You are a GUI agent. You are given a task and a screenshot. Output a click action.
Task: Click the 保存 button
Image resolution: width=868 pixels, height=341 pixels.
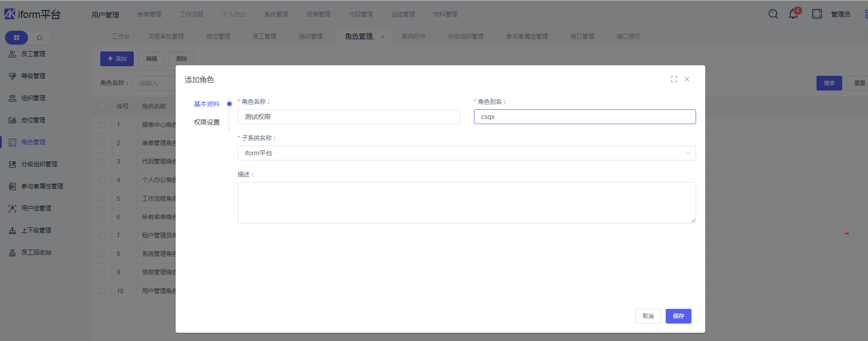tap(678, 316)
